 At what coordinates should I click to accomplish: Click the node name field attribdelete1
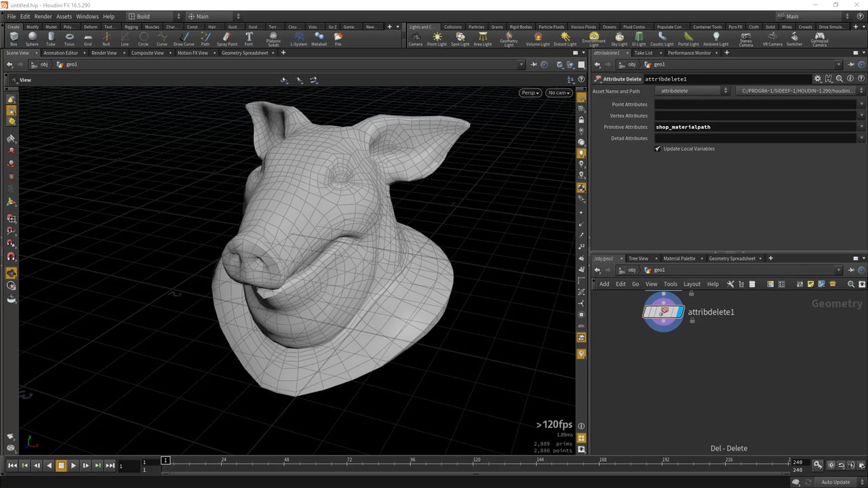(x=728, y=79)
